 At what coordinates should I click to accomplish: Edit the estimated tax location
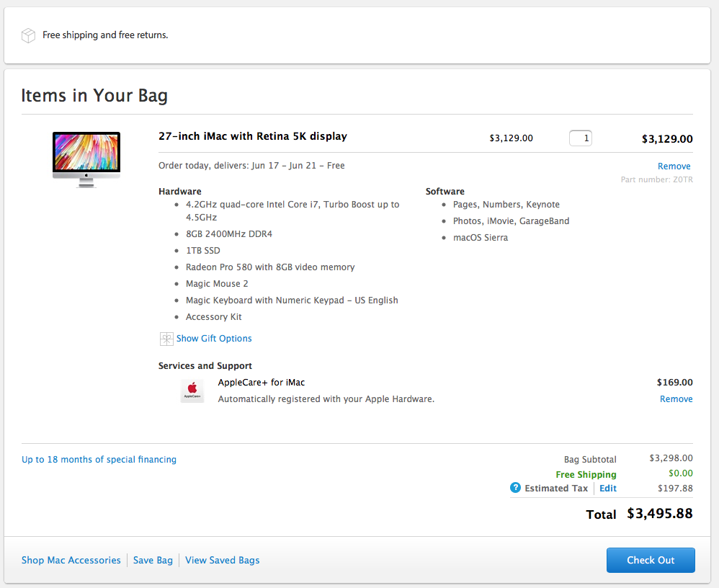point(608,489)
